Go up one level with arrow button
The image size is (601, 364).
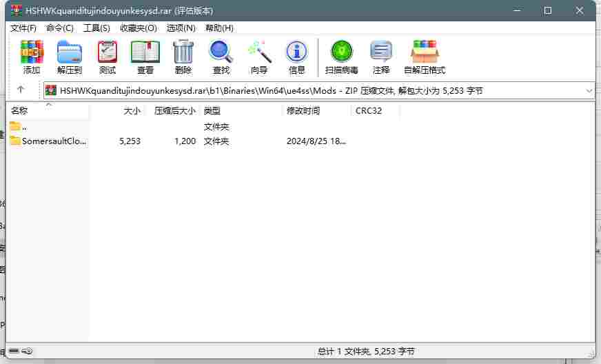[21, 90]
